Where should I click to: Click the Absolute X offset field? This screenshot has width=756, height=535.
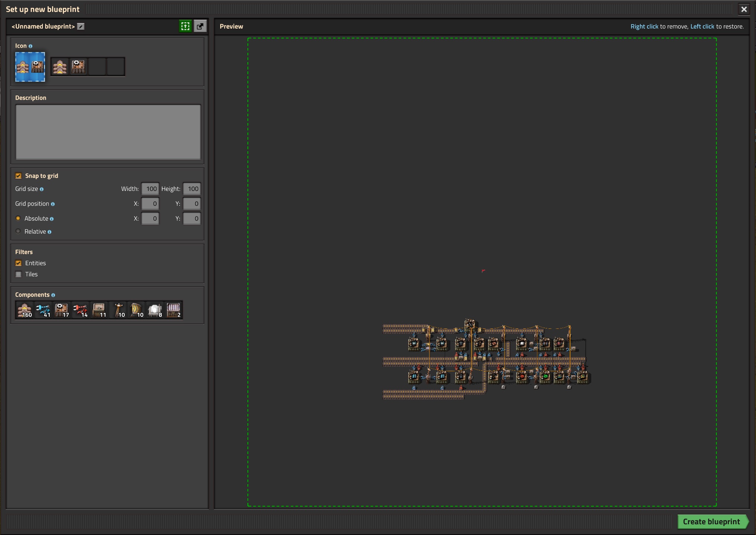point(150,218)
